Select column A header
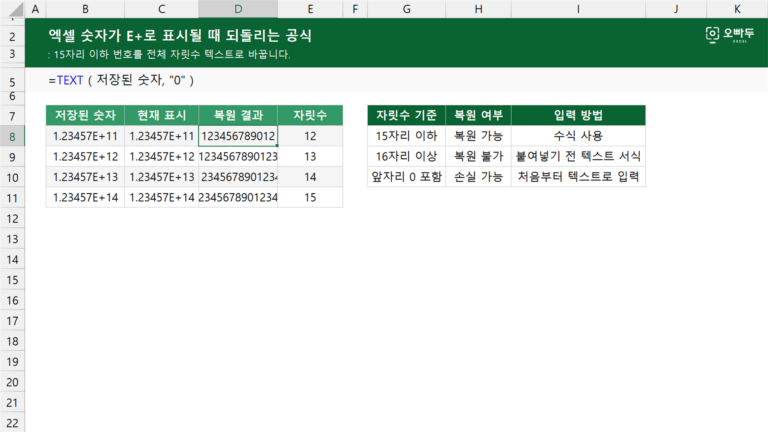The image size is (768, 432). [x=35, y=9]
